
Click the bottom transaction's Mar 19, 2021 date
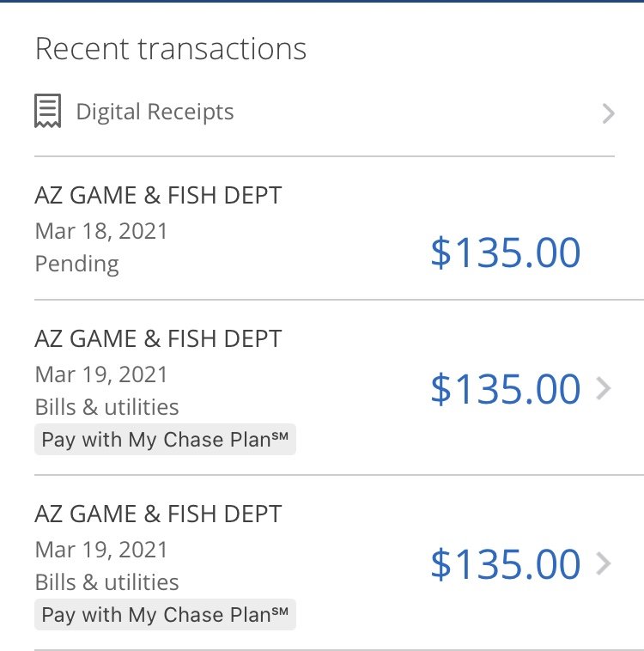pyautogui.click(x=101, y=550)
